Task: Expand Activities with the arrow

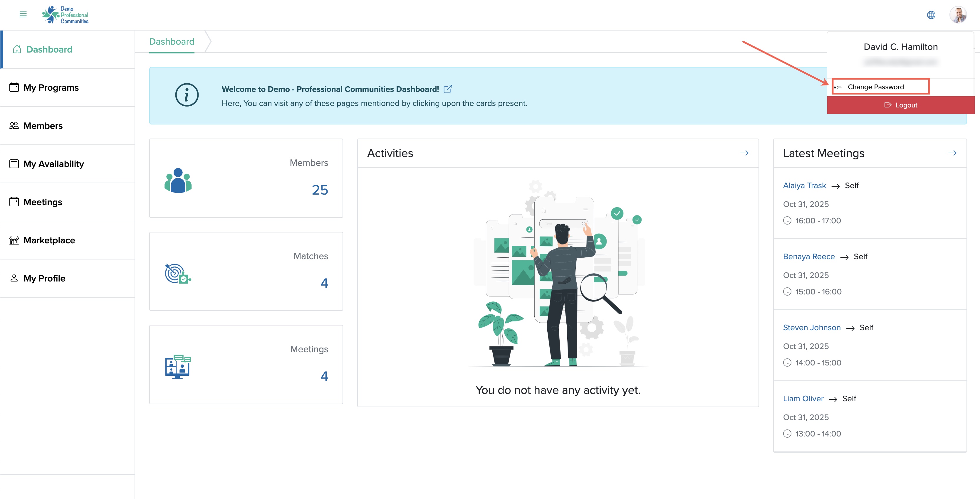Action: tap(744, 153)
